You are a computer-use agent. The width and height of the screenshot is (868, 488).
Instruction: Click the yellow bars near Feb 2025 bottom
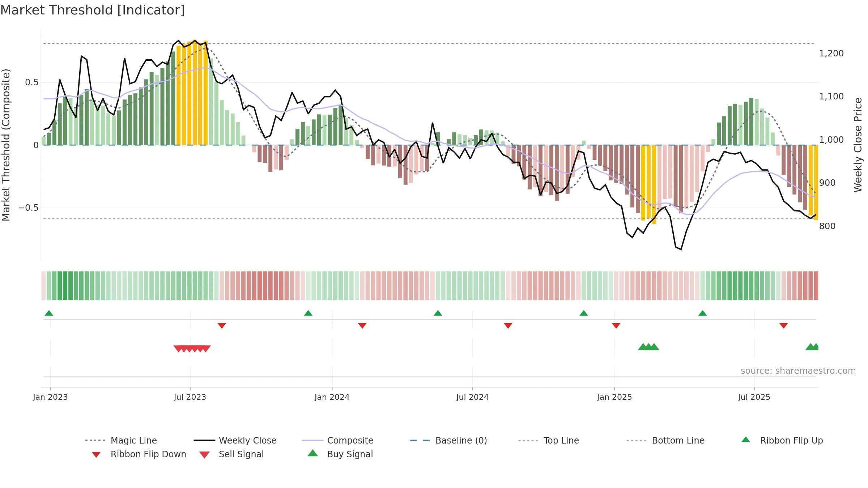(x=648, y=184)
